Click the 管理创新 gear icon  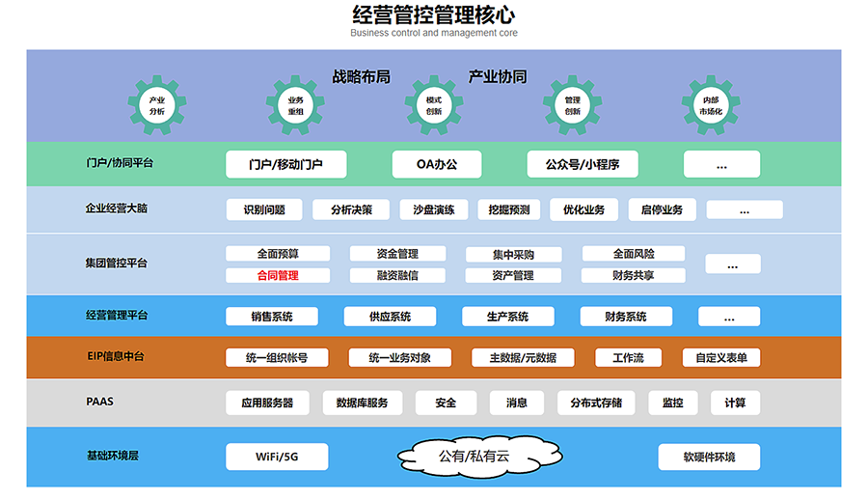[x=572, y=105]
